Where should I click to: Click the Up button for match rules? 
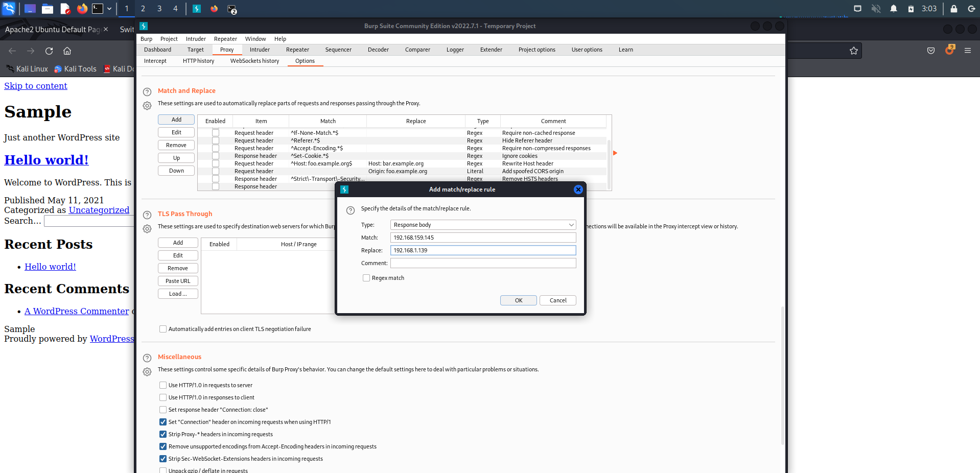tap(176, 158)
